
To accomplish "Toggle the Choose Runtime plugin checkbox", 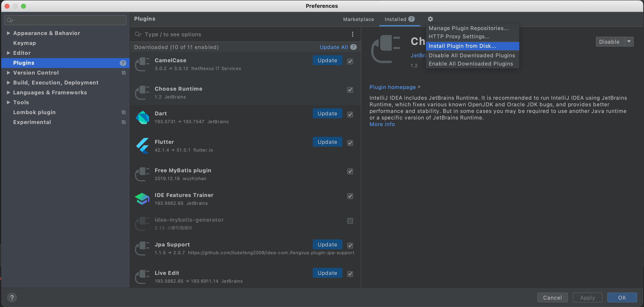I will pyautogui.click(x=350, y=90).
